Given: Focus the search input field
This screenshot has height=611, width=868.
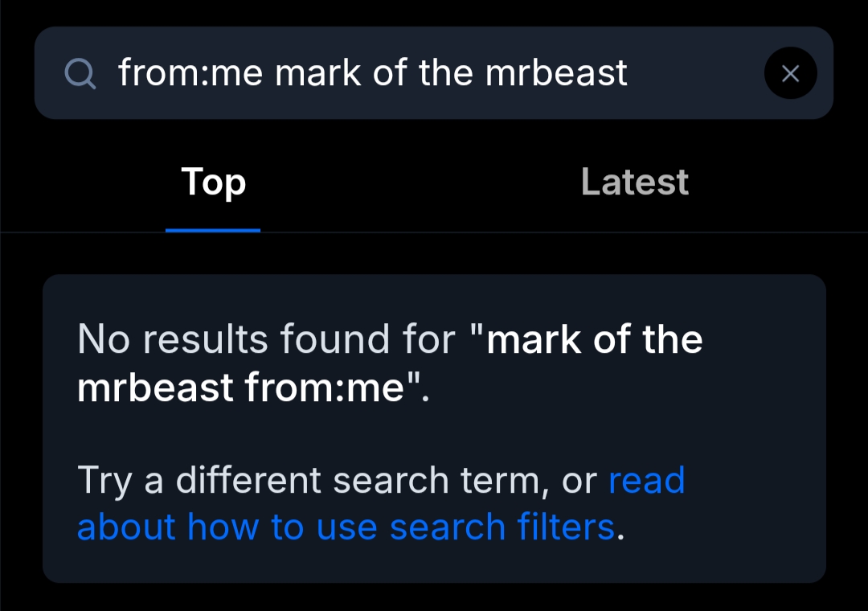Looking at the screenshot, I should point(402,74).
